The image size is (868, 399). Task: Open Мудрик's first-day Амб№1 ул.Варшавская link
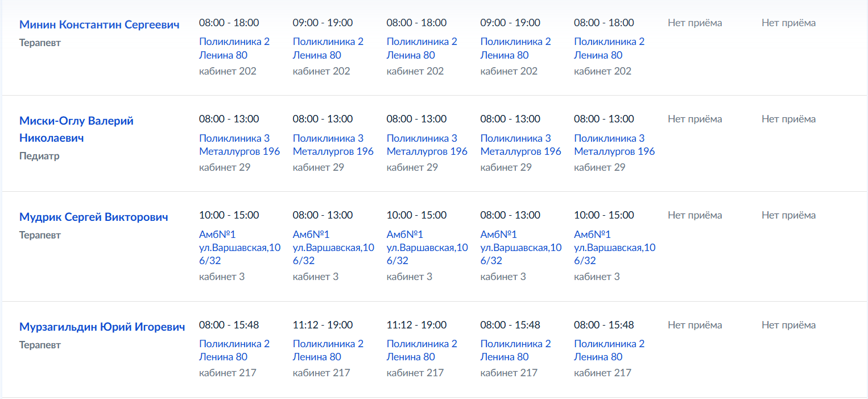(240, 248)
